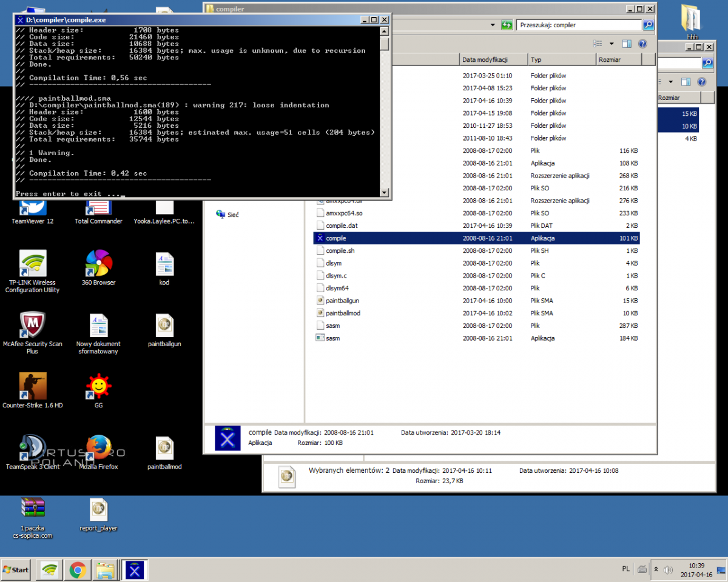Click the console window scroll-down arrow
Image resolution: width=728 pixels, height=582 pixels.
click(x=384, y=192)
